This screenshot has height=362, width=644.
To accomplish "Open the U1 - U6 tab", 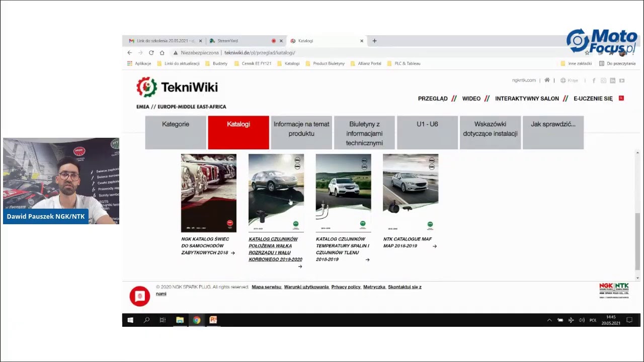I will click(x=427, y=133).
